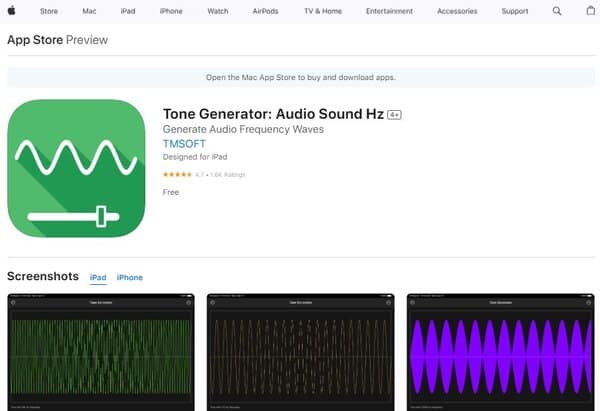This screenshot has height=411, width=600.
Task: Open the Accessories menu
Action: (457, 11)
